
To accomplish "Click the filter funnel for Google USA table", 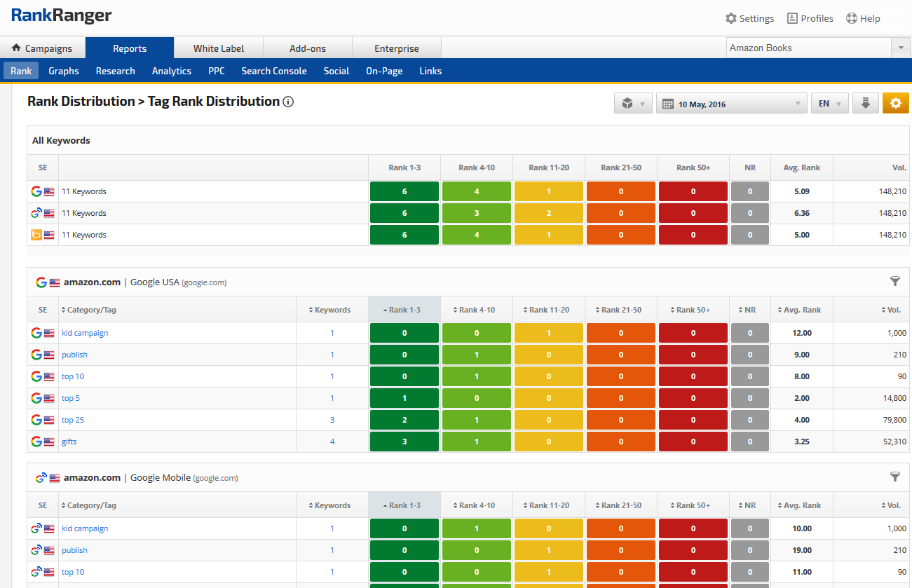I will tap(894, 281).
